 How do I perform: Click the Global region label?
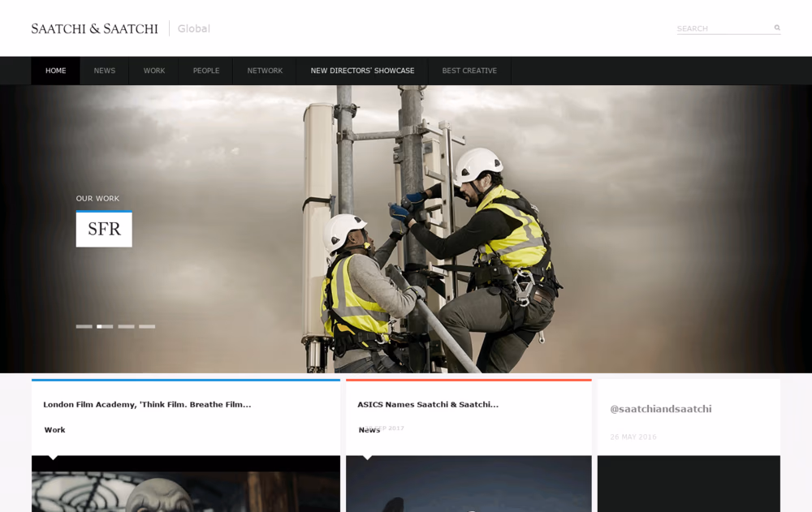[194, 29]
